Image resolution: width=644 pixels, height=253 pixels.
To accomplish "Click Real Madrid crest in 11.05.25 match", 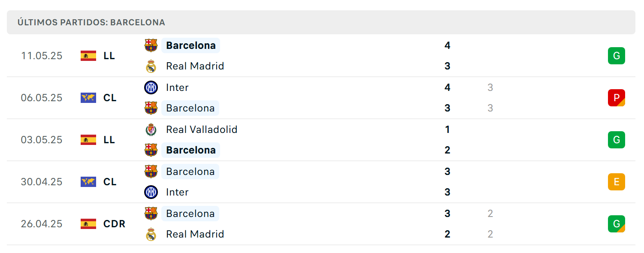I will [x=151, y=66].
